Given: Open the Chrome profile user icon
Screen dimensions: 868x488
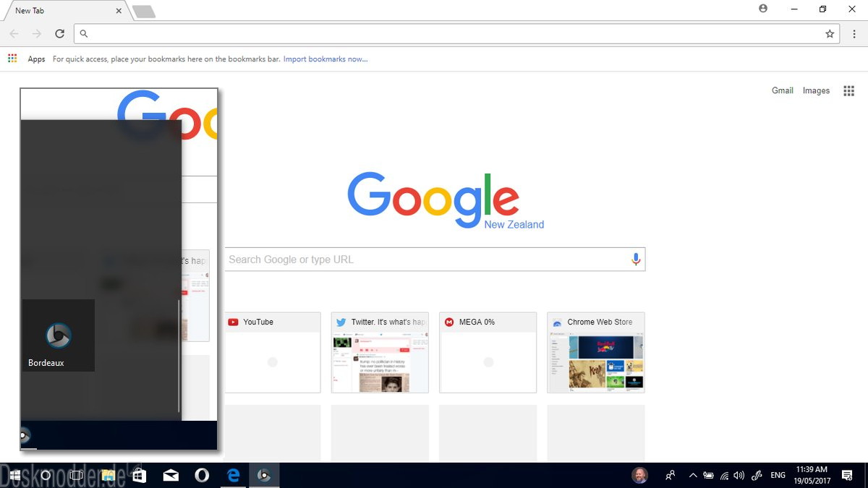Looking at the screenshot, I should 763,9.
